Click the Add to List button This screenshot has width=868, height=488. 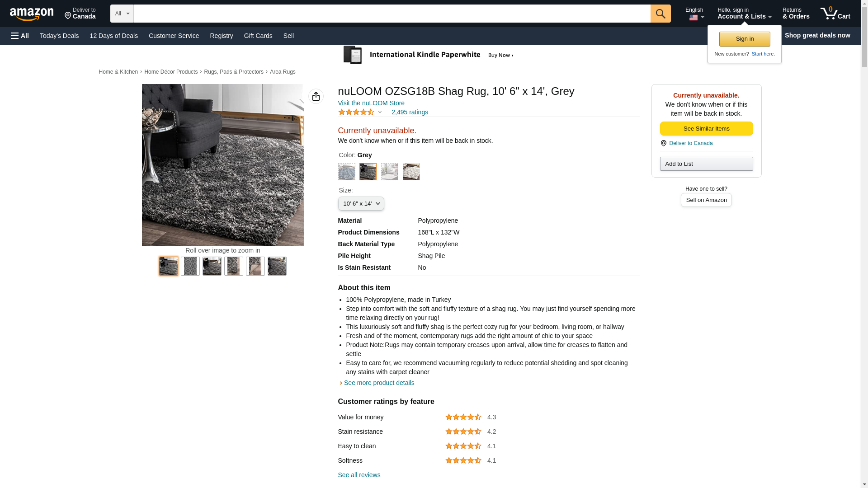click(706, 164)
